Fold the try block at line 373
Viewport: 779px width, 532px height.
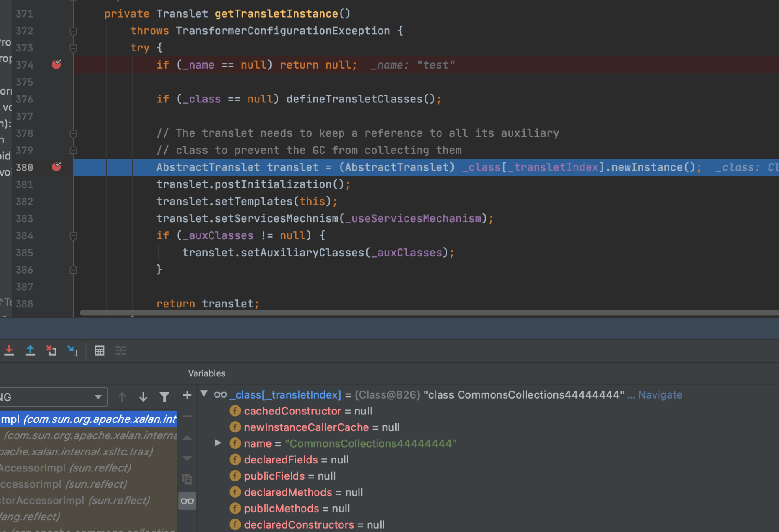tap(73, 48)
